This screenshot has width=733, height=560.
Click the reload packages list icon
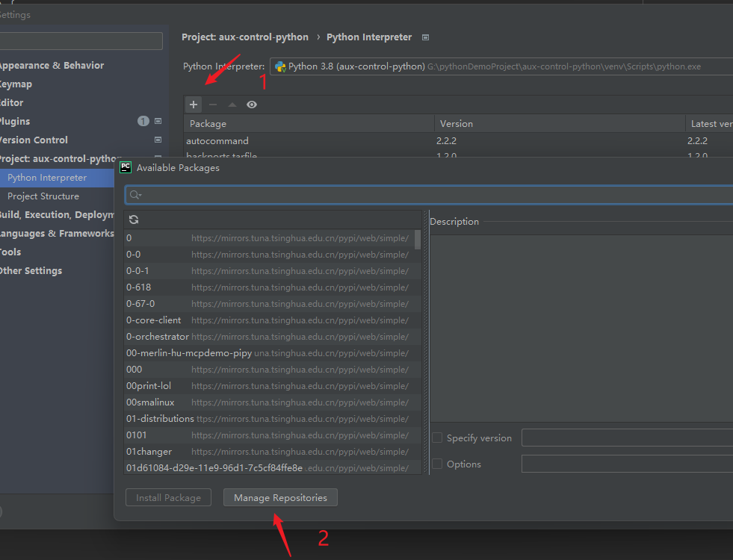(x=134, y=220)
